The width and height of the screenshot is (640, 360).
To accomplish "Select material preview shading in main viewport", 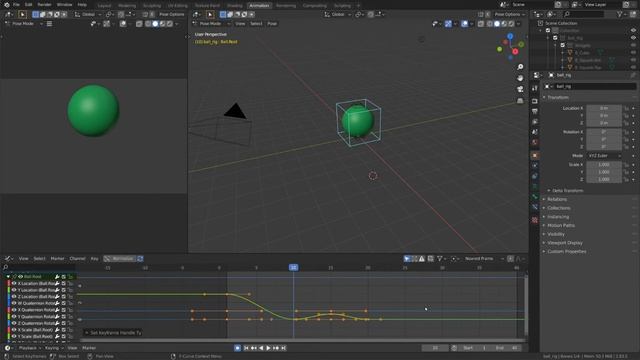I will tap(504, 24).
